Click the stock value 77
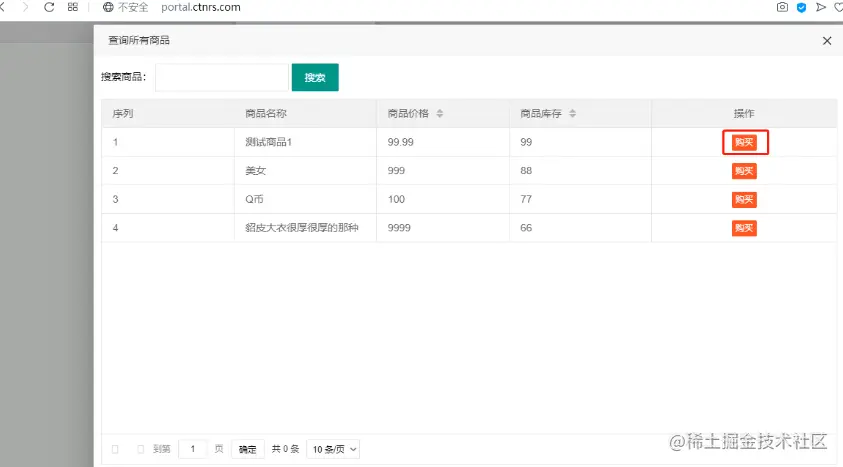This screenshot has height=467, width=843. coord(526,199)
